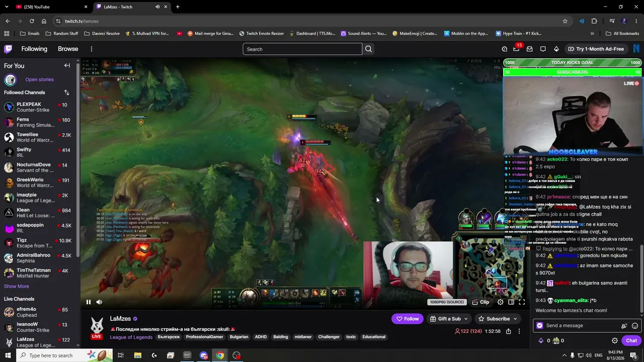Follow the LaMzes channel

408,319
